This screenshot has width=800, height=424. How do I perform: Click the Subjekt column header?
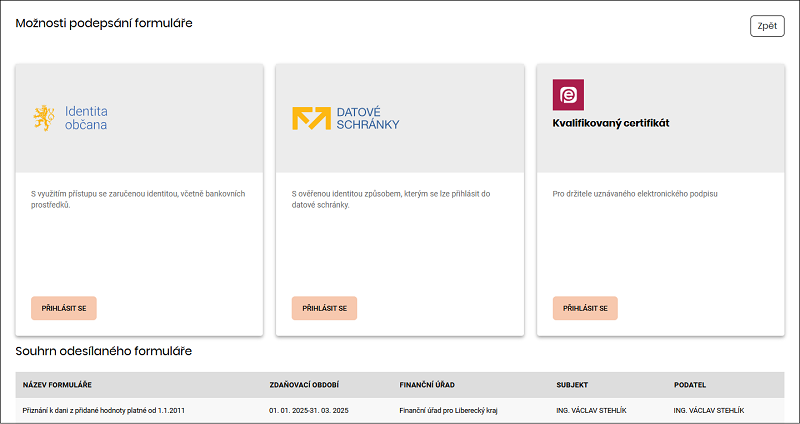[572, 385]
